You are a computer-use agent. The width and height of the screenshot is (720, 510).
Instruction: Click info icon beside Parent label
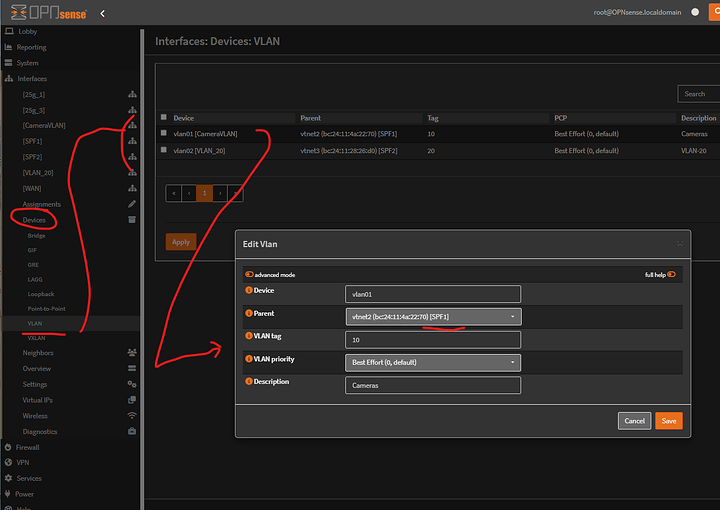pyautogui.click(x=248, y=312)
